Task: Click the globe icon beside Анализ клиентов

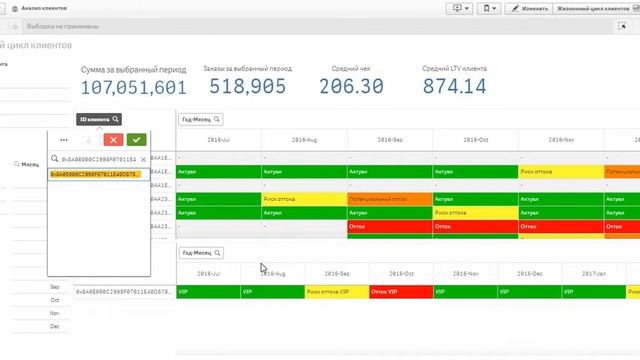Action: pyautogui.click(x=15, y=9)
